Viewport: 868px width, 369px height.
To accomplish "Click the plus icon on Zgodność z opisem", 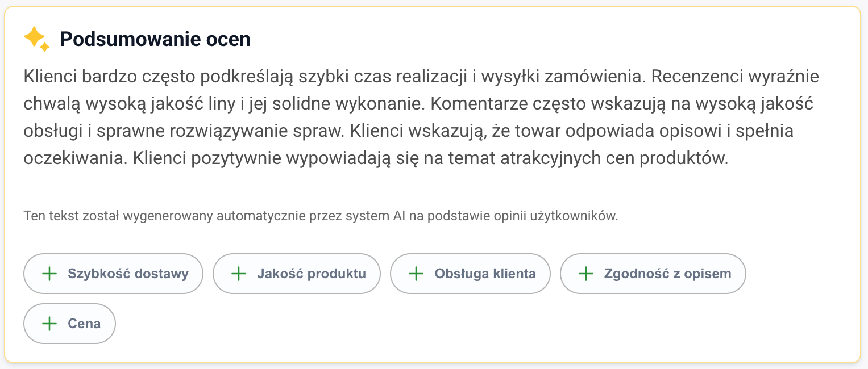I will [586, 274].
